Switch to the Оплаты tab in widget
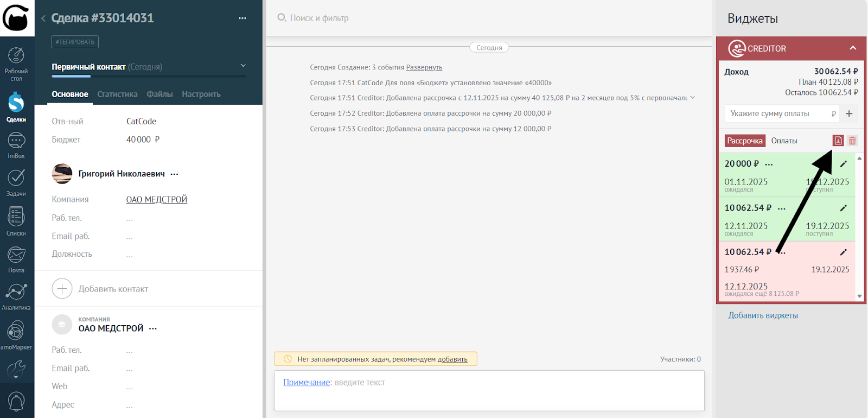868x418 pixels. [x=784, y=141]
